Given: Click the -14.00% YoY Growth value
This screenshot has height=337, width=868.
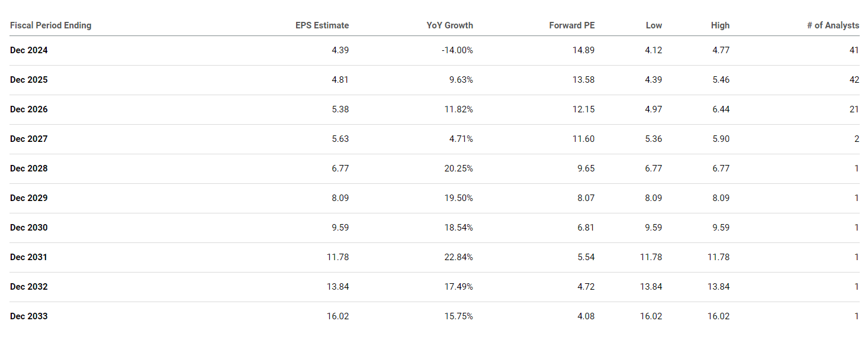Looking at the screenshot, I should point(457,50).
